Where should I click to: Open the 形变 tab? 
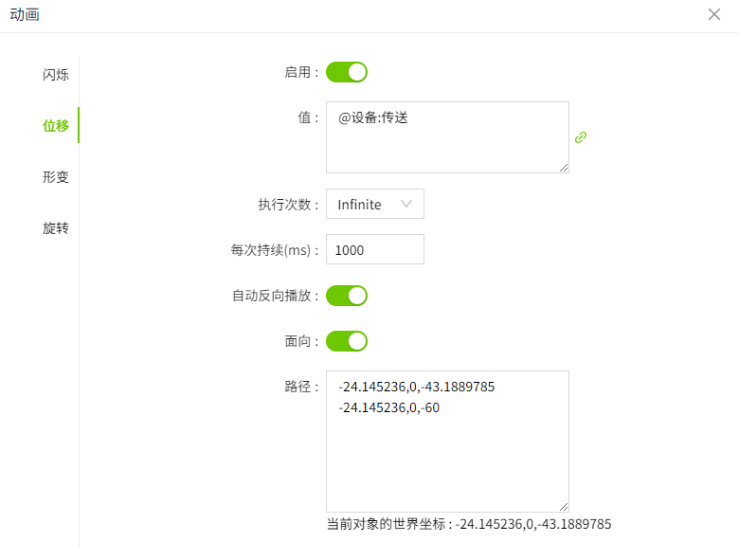56,177
